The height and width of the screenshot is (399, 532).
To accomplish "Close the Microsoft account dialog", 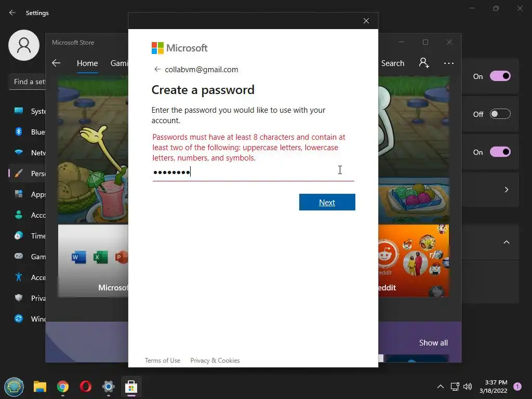I will [366, 21].
